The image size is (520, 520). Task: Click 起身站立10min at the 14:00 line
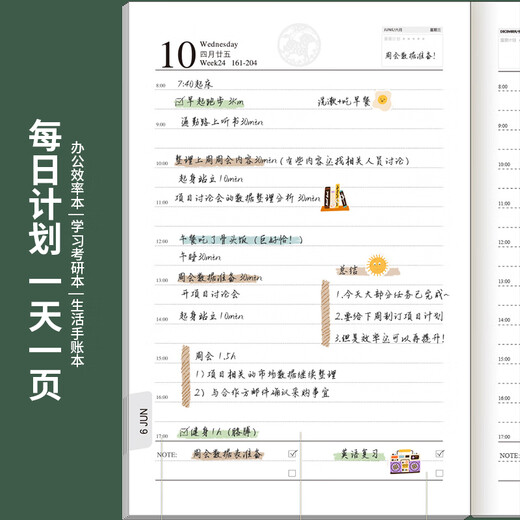(x=211, y=316)
